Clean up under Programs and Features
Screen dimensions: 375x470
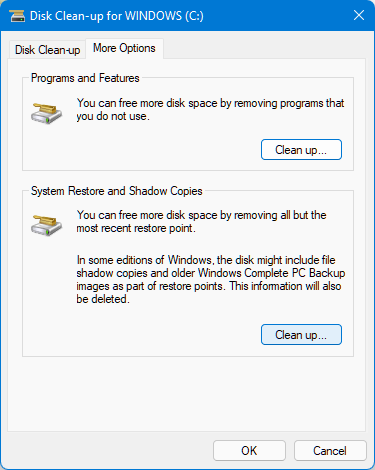point(301,150)
